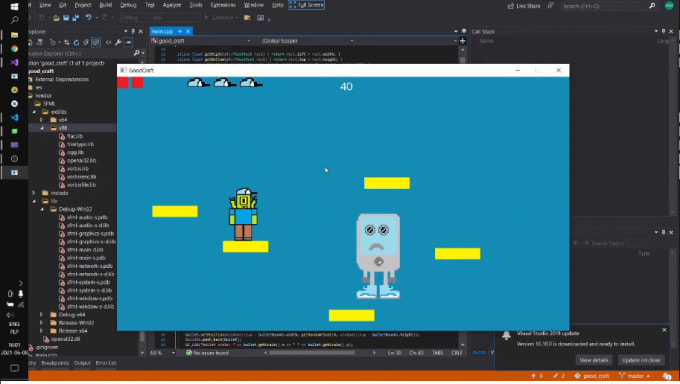
Task: Click the Update on close button
Action: [641, 360]
